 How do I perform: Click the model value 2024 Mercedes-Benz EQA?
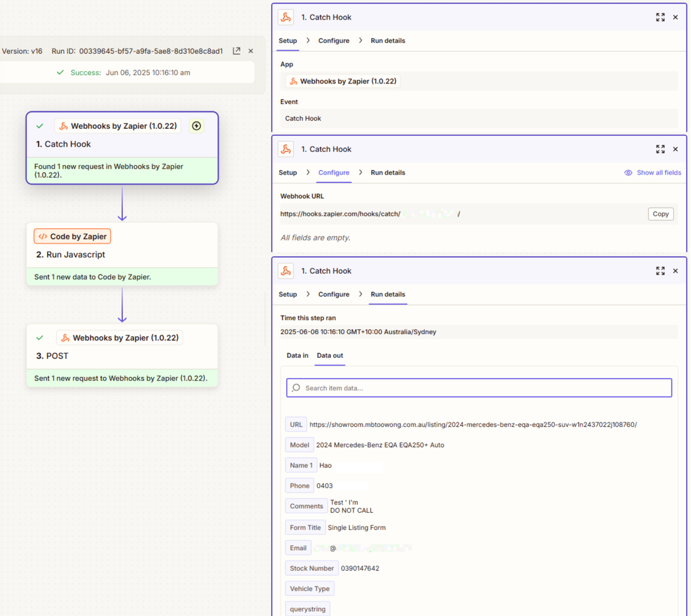tap(380, 445)
